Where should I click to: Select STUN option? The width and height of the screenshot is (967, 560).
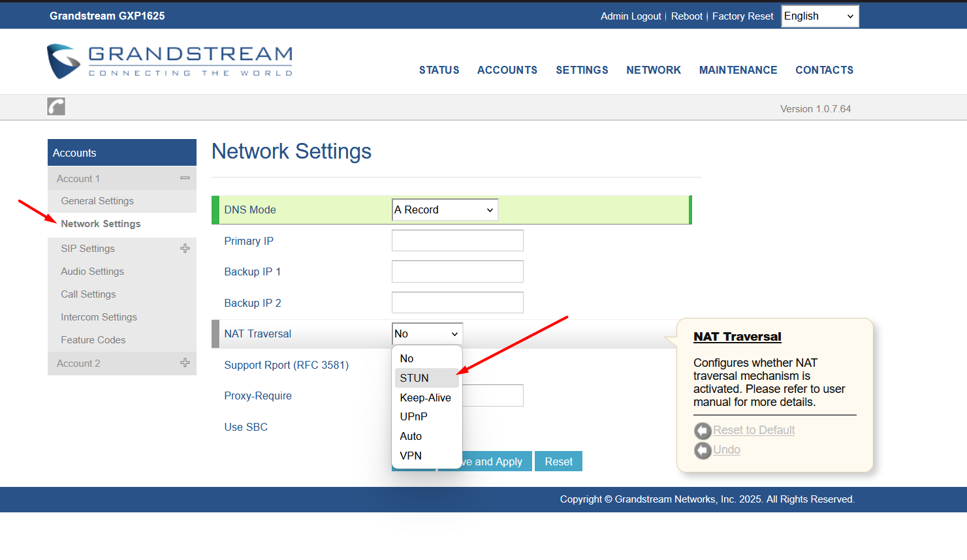click(x=427, y=378)
